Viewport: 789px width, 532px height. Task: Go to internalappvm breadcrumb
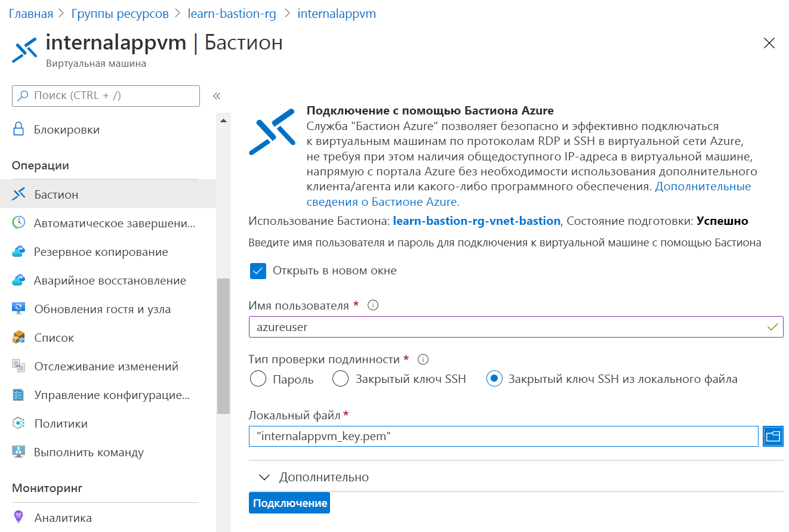337,13
